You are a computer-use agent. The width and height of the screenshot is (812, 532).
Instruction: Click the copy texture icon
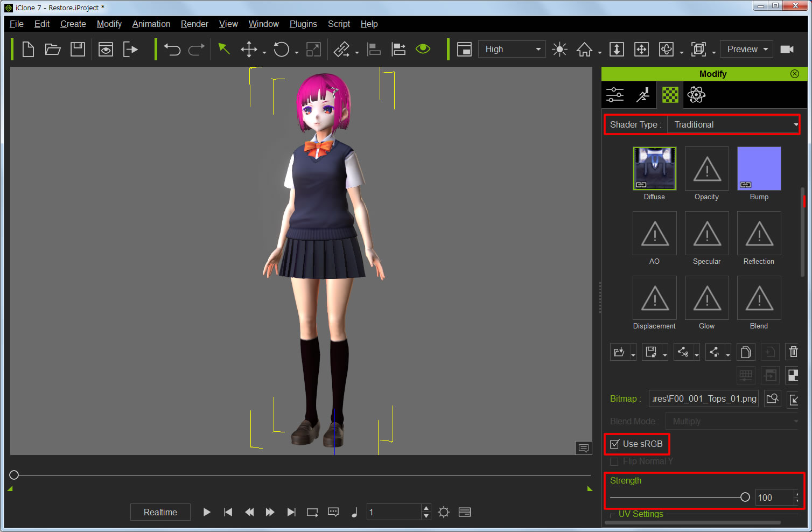pyautogui.click(x=746, y=352)
